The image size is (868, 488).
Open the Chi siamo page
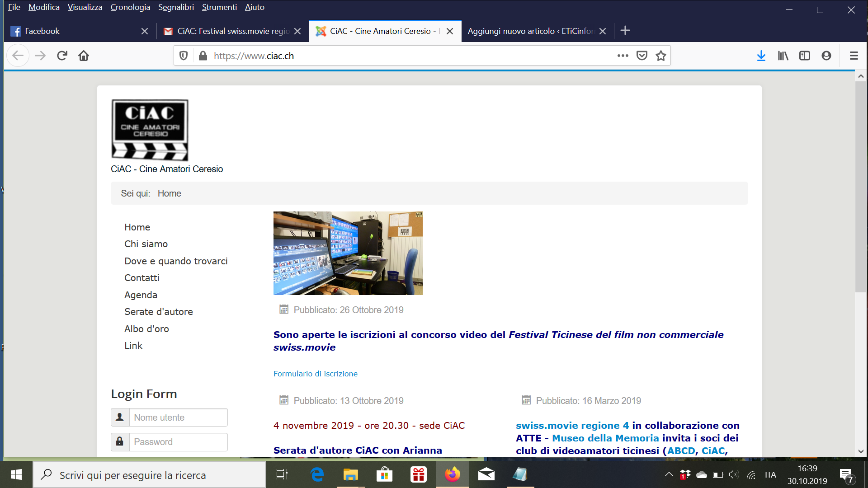(x=146, y=244)
